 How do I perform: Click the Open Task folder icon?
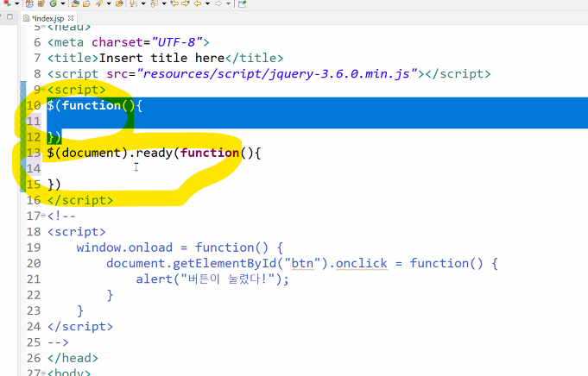click(86, 3)
